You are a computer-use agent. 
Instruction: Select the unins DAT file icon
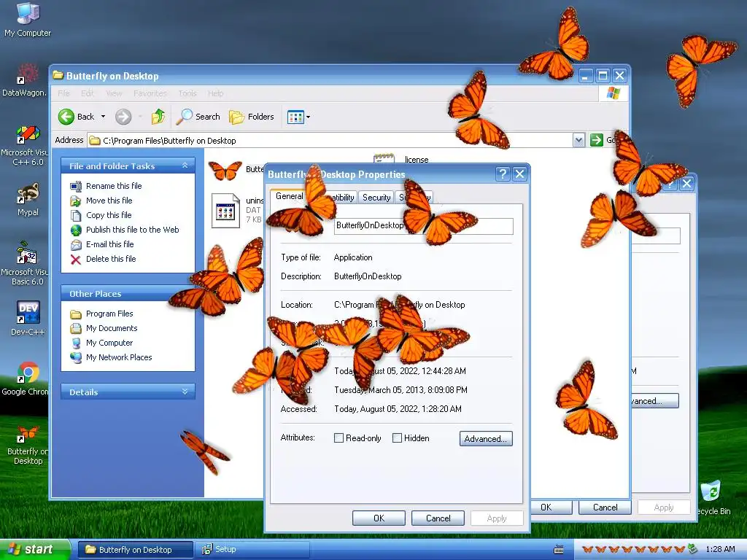click(x=225, y=211)
